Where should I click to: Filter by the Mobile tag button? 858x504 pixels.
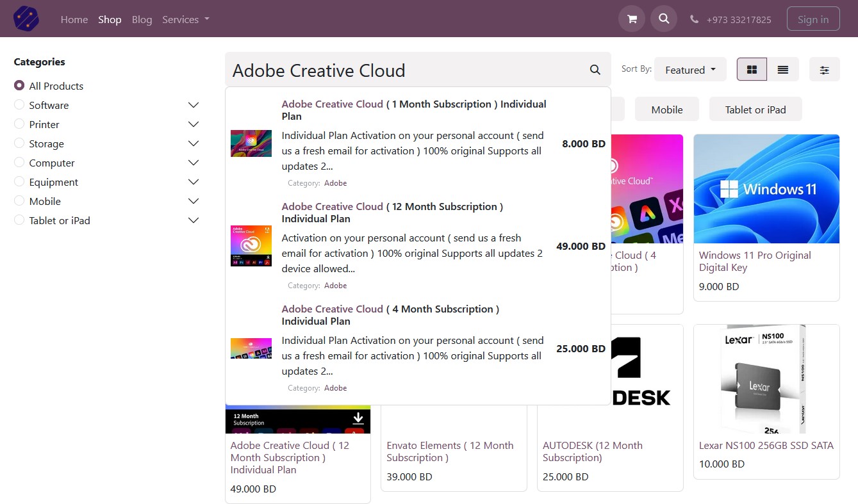(667, 110)
